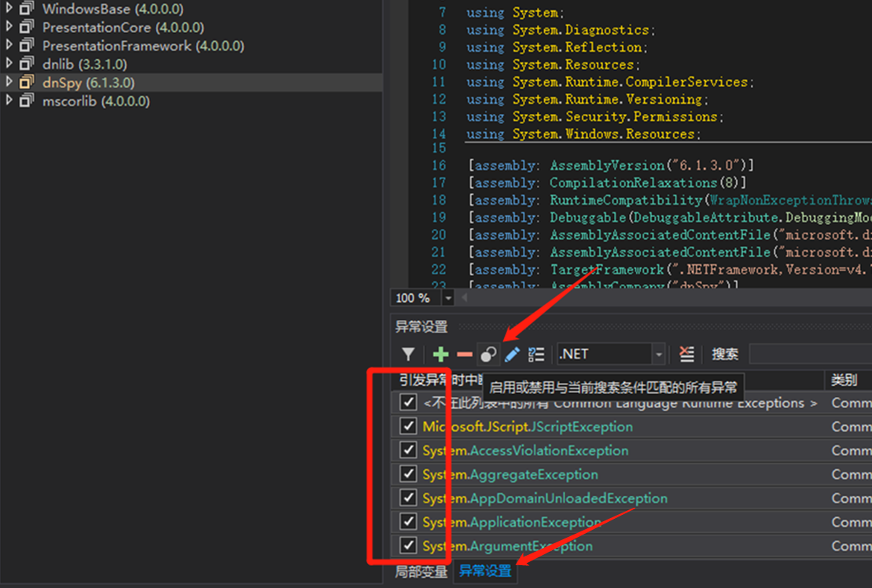This screenshot has height=588, width=872.
Task: Click the restore default settings list icon
Action: (x=536, y=354)
